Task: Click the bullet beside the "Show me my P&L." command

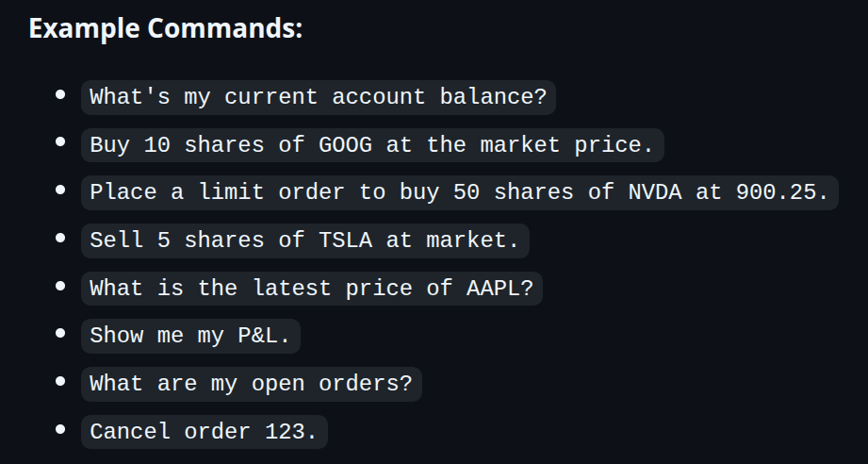Action: [60, 333]
